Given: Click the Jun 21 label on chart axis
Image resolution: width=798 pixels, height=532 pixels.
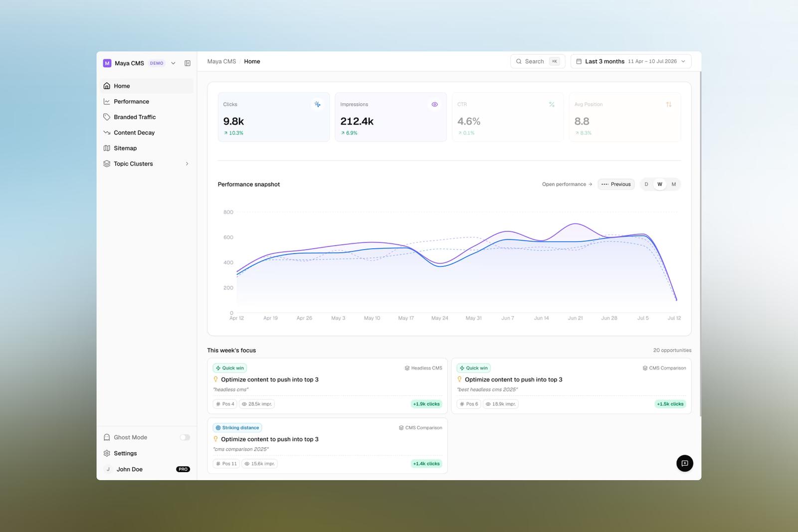Looking at the screenshot, I should pos(575,318).
